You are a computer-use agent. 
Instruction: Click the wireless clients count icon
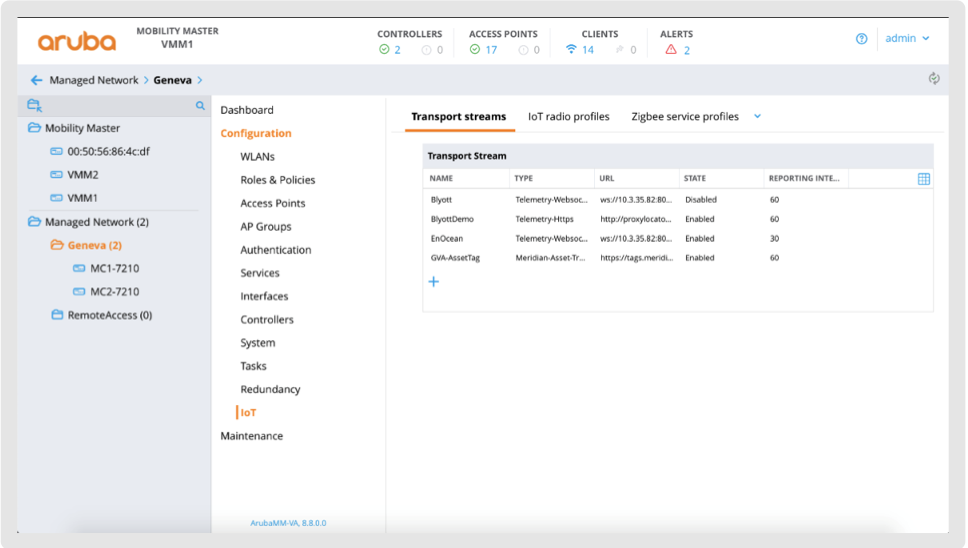point(571,50)
